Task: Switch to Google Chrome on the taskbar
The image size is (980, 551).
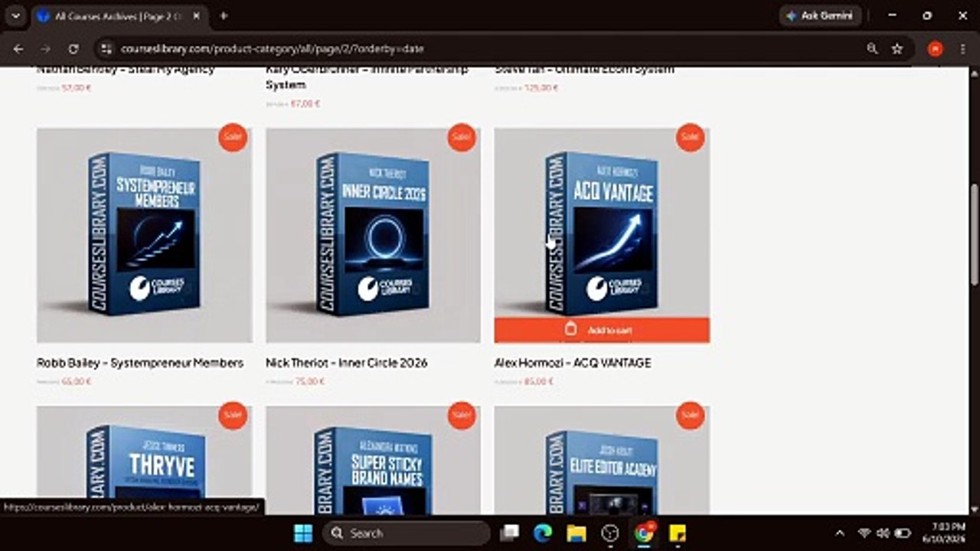Action: [x=644, y=533]
